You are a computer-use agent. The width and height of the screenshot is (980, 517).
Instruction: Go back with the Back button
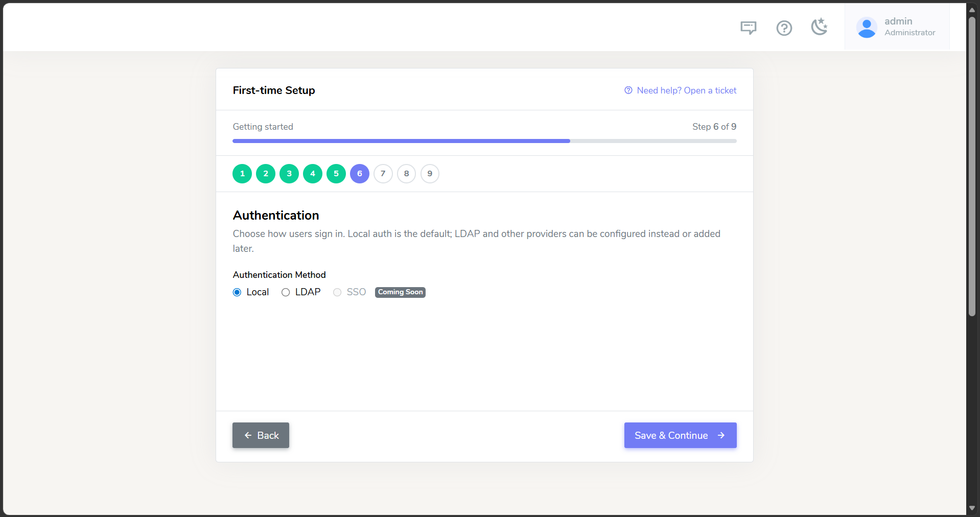click(261, 435)
